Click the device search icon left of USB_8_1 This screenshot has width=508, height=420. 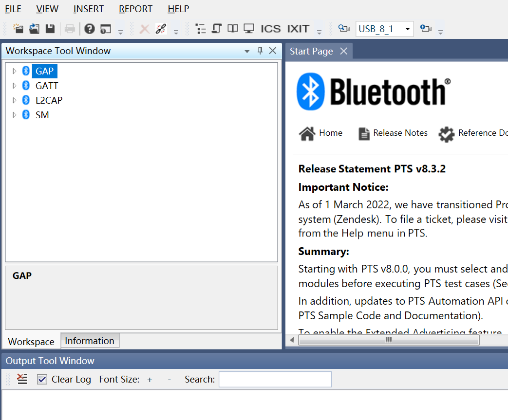click(344, 29)
